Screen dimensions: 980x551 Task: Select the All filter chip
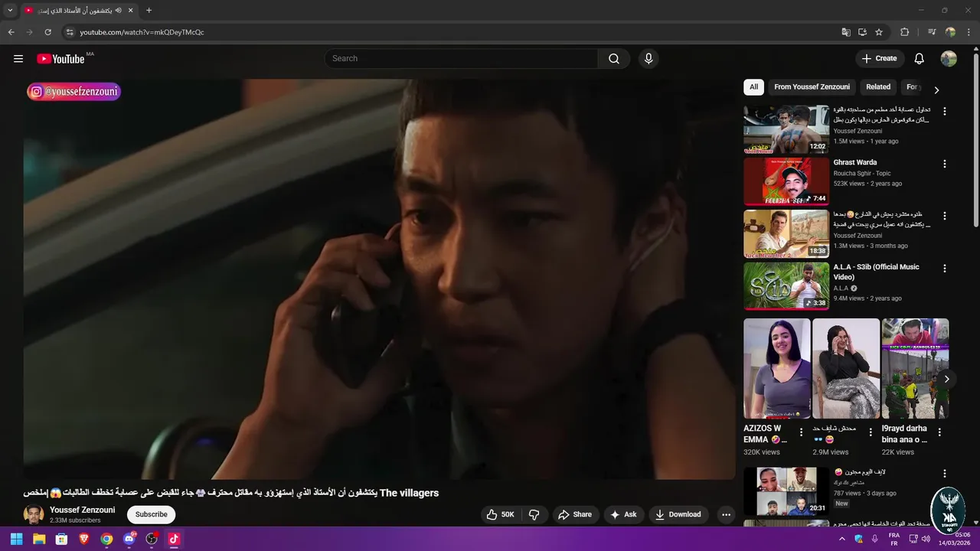753,87
